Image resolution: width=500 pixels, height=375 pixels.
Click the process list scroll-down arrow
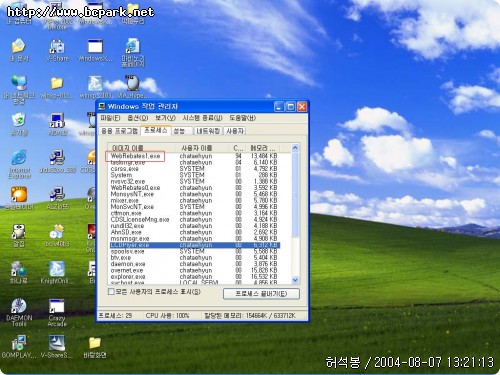pyautogui.click(x=295, y=280)
